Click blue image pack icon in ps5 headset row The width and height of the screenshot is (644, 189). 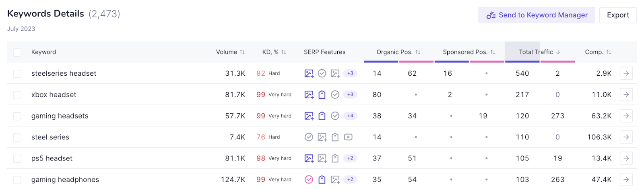point(309,158)
